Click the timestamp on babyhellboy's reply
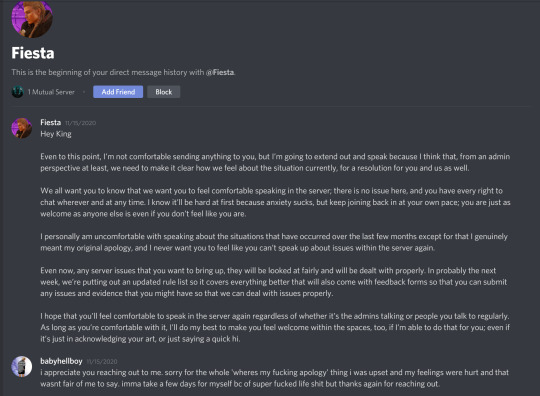This screenshot has height=396, width=540. point(102,362)
